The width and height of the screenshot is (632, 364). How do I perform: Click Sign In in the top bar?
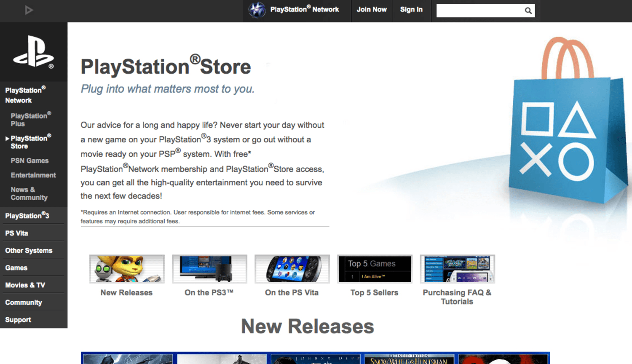point(411,10)
